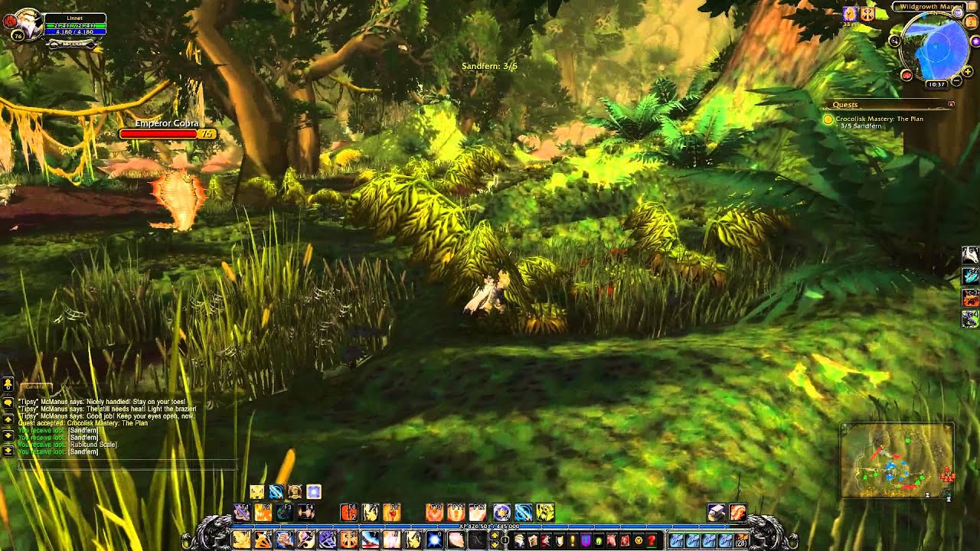Click the orange swirl icon beside the anvil
Image resolution: width=980 pixels, height=551 pixels.
(x=737, y=513)
